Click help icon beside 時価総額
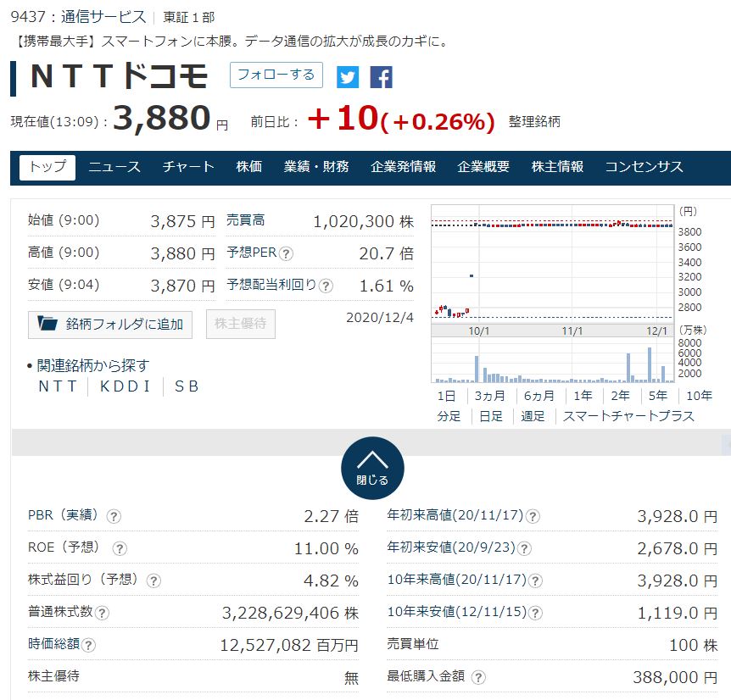This screenshot has width=731, height=700. coord(88,645)
